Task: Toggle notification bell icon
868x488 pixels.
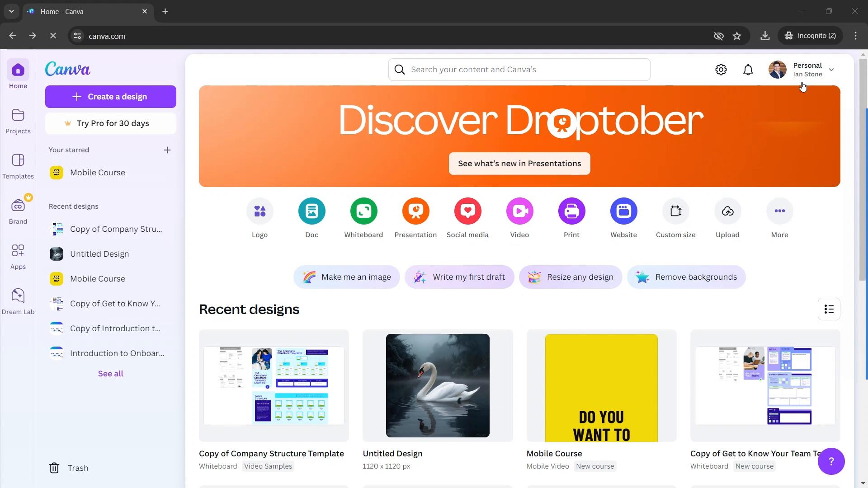Action: tap(749, 70)
